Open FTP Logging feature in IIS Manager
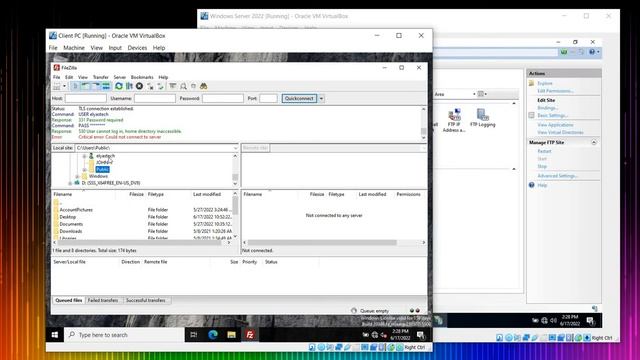This screenshot has height=360, width=640. pyautogui.click(x=482, y=118)
